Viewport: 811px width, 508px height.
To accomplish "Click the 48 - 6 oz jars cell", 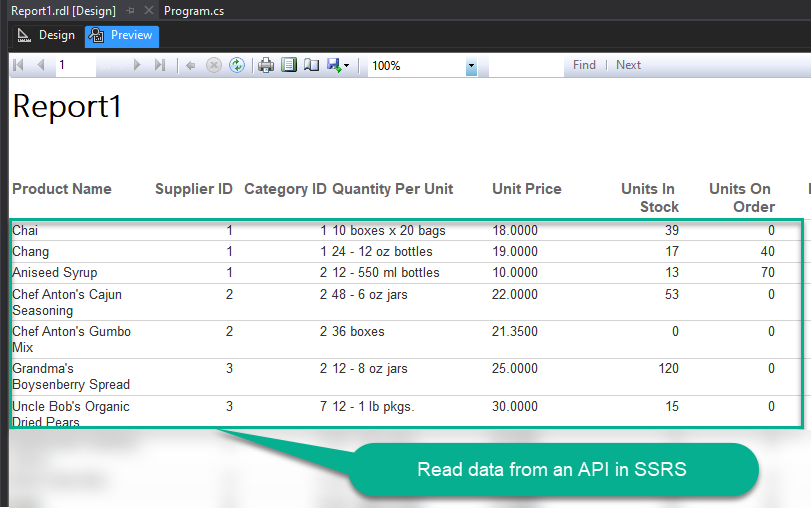I will coord(370,294).
